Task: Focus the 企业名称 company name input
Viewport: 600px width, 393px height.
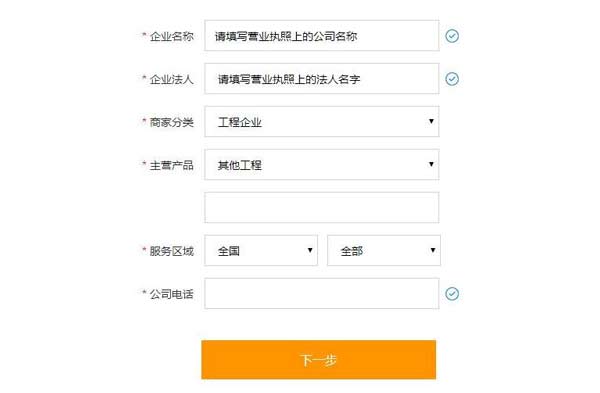Action: coord(321,36)
